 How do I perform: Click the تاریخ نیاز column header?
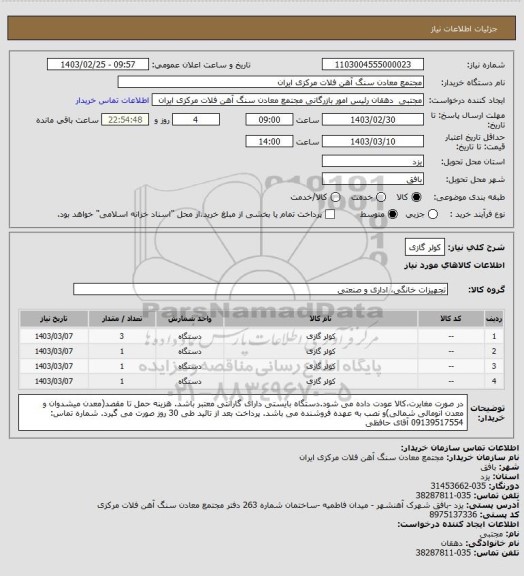pyautogui.click(x=54, y=319)
